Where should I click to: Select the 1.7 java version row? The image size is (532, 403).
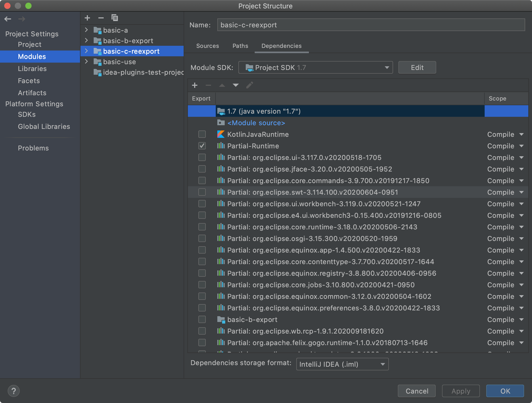point(358,111)
